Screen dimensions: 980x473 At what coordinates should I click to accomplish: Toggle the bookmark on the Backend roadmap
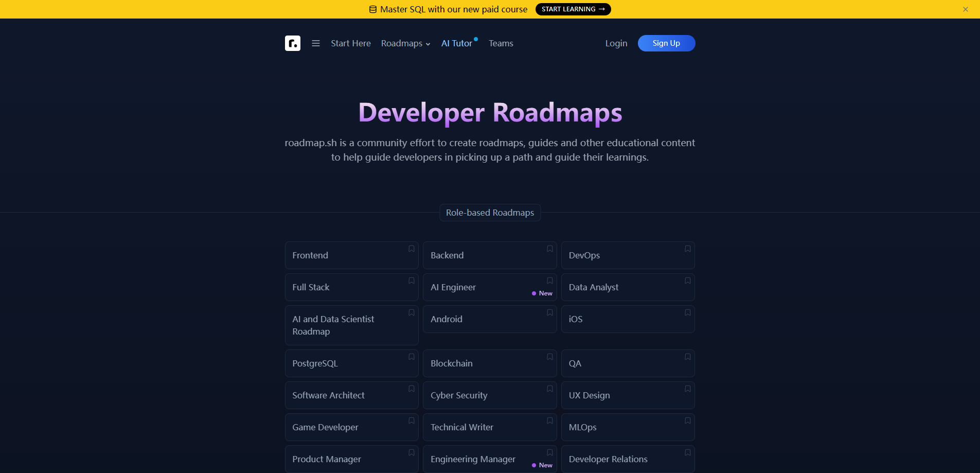549,249
